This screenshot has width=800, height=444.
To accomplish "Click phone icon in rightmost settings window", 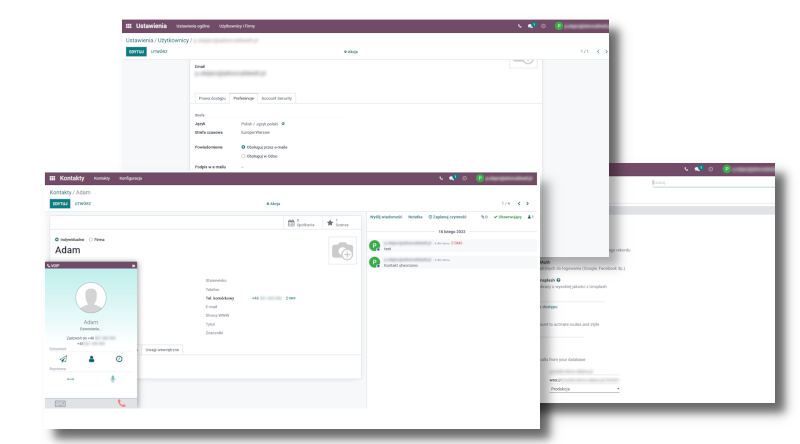I will point(686,169).
